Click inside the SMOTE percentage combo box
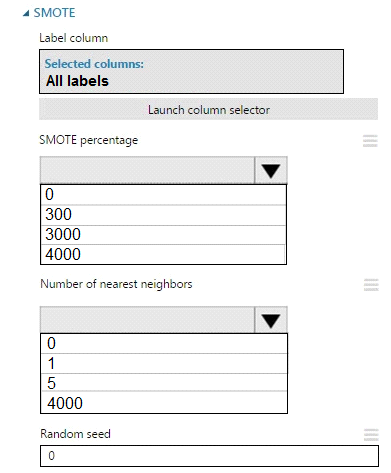The width and height of the screenshot is (391, 473). [x=147, y=170]
